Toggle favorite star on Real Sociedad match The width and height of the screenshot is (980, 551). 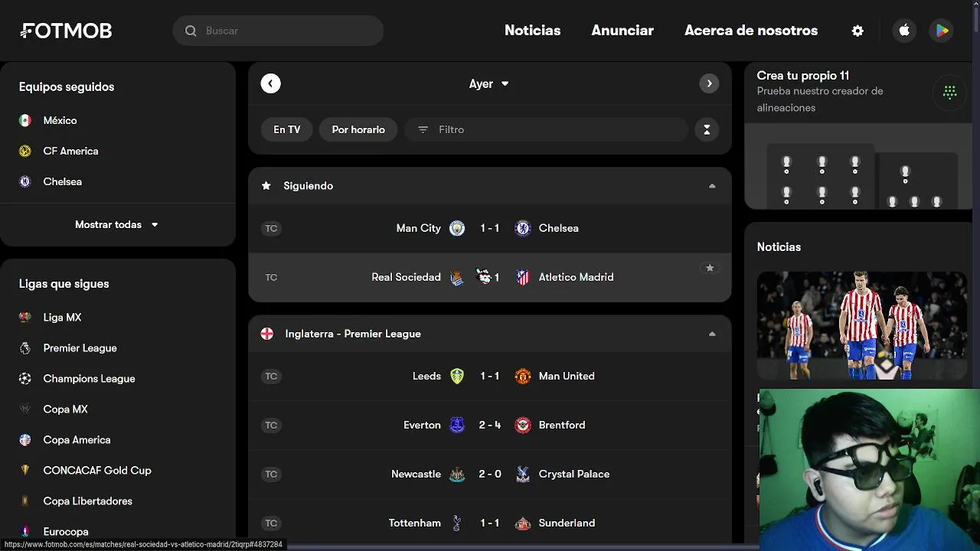click(x=710, y=268)
